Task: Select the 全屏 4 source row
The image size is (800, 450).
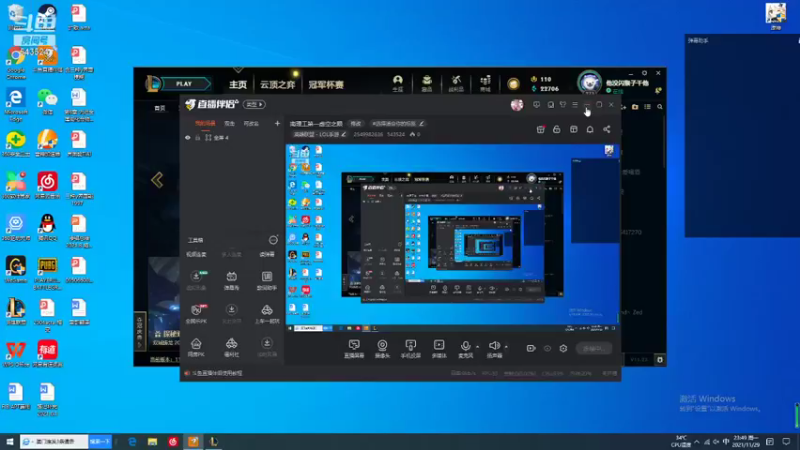Action: [233, 138]
